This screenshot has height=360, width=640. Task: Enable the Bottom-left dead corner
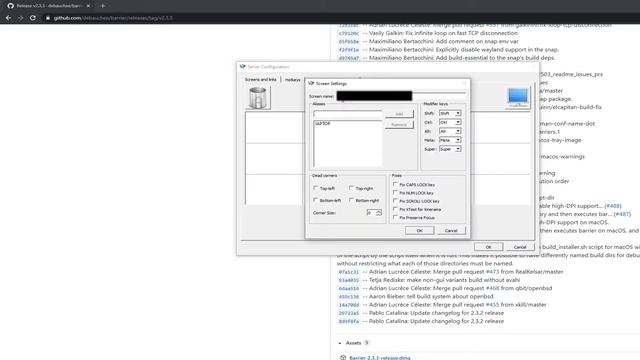pyautogui.click(x=316, y=200)
